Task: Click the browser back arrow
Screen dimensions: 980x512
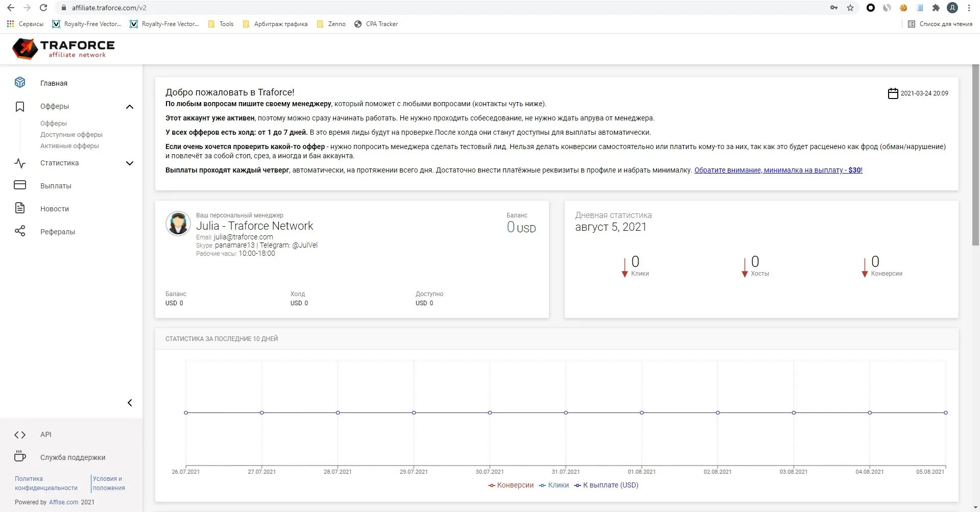Action: [x=10, y=8]
